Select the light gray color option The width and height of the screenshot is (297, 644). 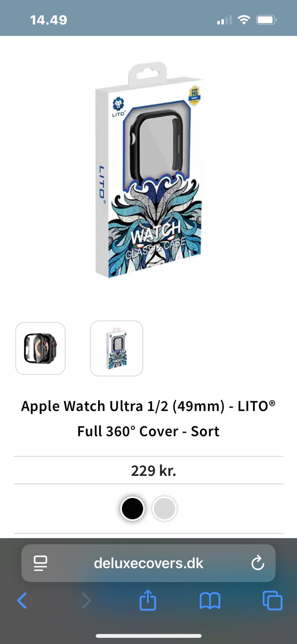coord(164,508)
